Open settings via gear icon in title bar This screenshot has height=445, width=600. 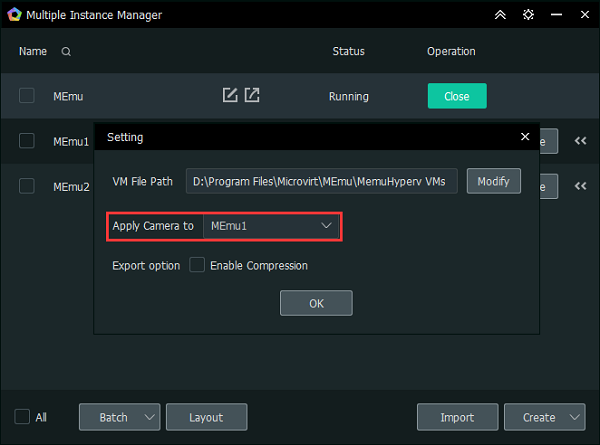point(528,16)
